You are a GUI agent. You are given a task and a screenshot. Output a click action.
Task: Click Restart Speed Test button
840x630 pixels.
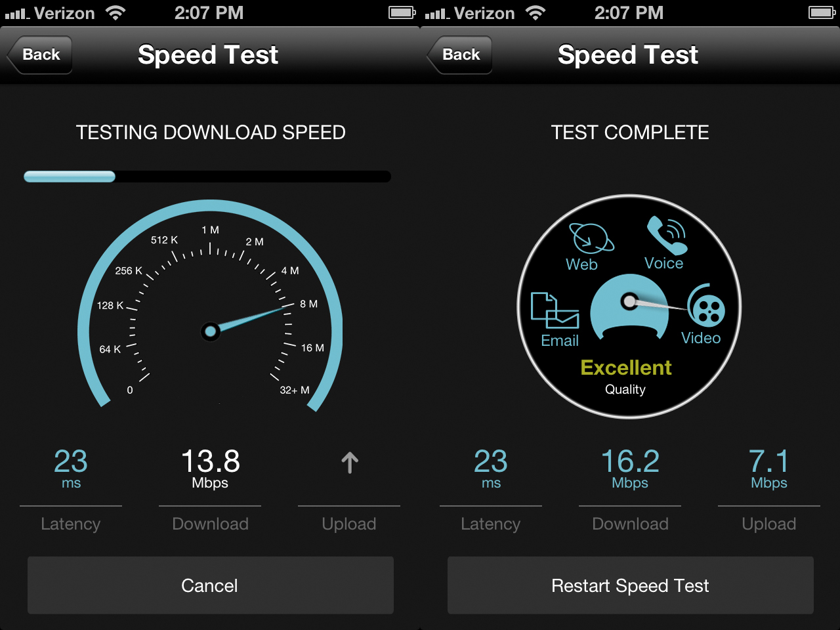click(x=631, y=585)
